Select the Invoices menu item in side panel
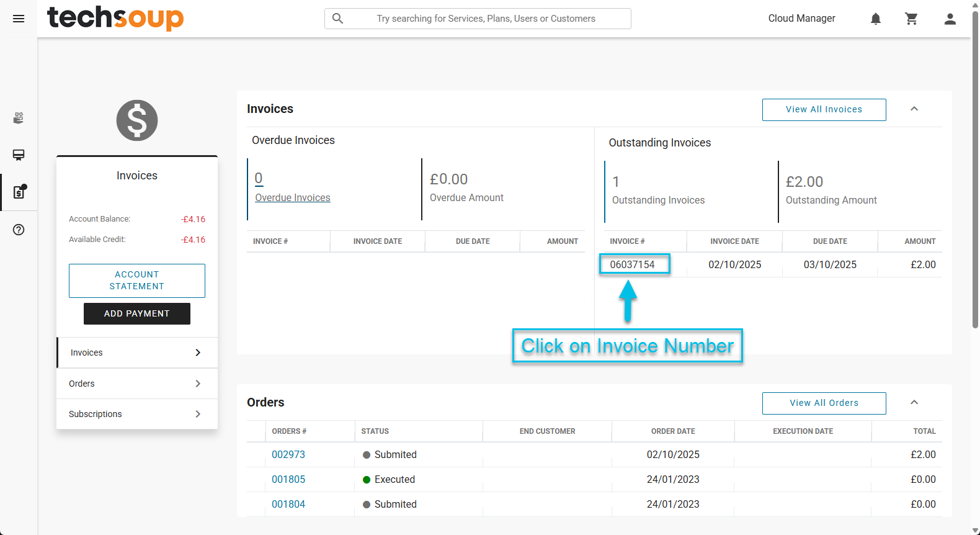The image size is (980, 535). tap(137, 353)
